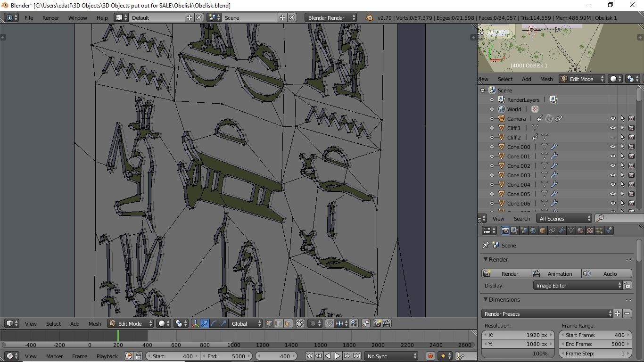Image resolution: width=644 pixels, height=362 pixels.
Task: Hide Cone.000 using its eye icon
Action: pos(612,147)
